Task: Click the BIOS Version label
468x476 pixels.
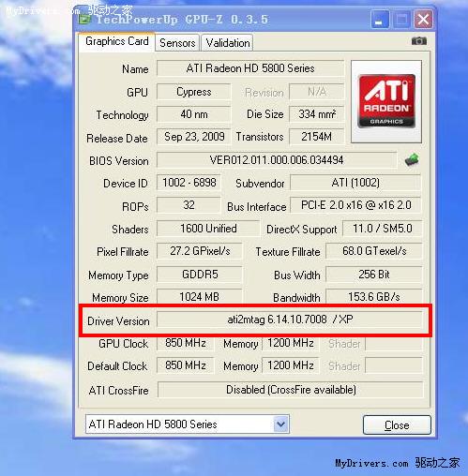Action: pyautogui.click(x=119, y=161)
